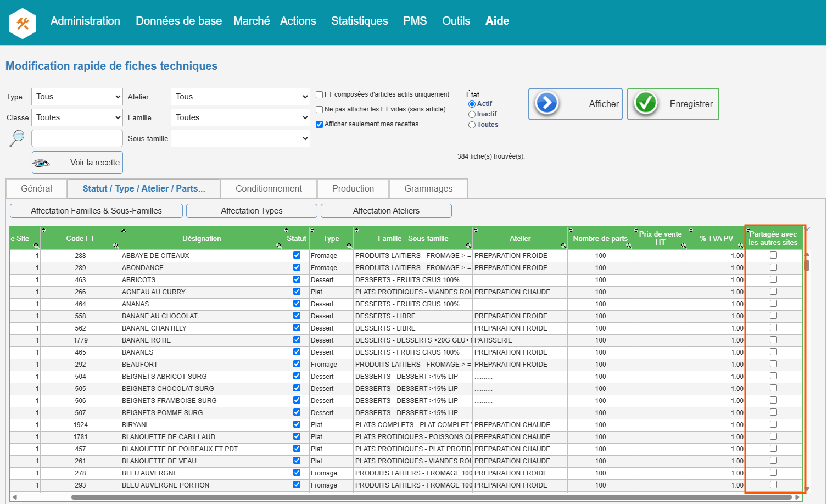Open the Aide menu
827x504 pixels.
[x=497, y=21]
